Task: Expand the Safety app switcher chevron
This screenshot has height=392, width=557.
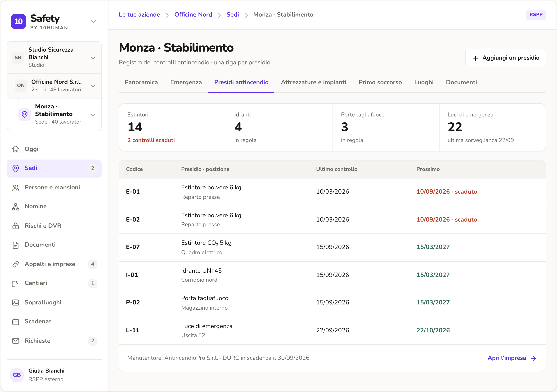Action: pyautogui.click(x=94, y=21)
